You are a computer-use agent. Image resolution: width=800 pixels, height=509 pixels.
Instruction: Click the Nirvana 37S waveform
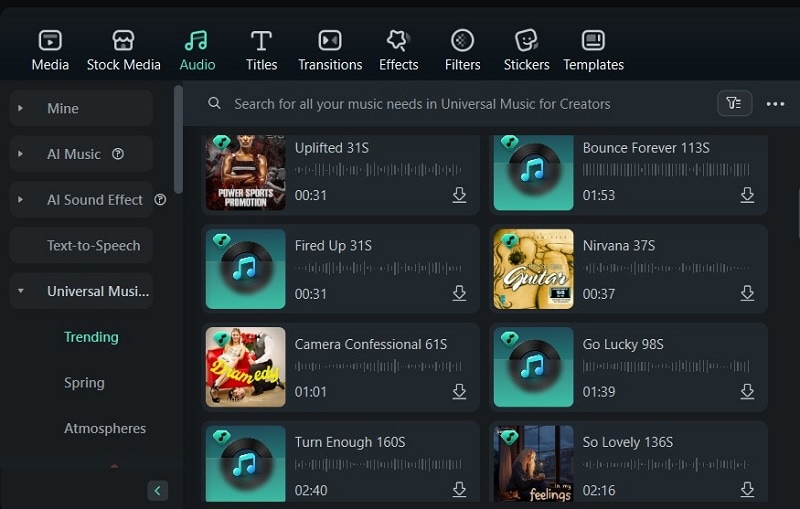click(666, 268)
